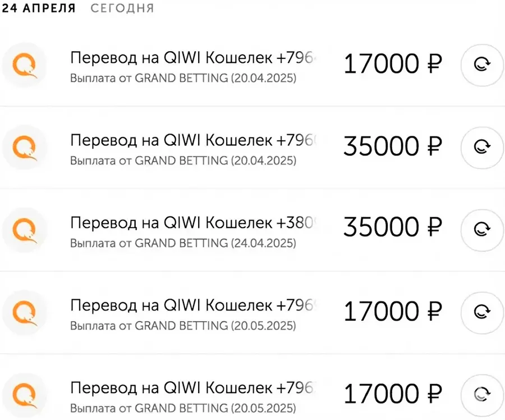Click the QIWI icon beside the second 35000 transfer
Image resolution: width=505 pixels, height=420 pixels.
[25, 148]
